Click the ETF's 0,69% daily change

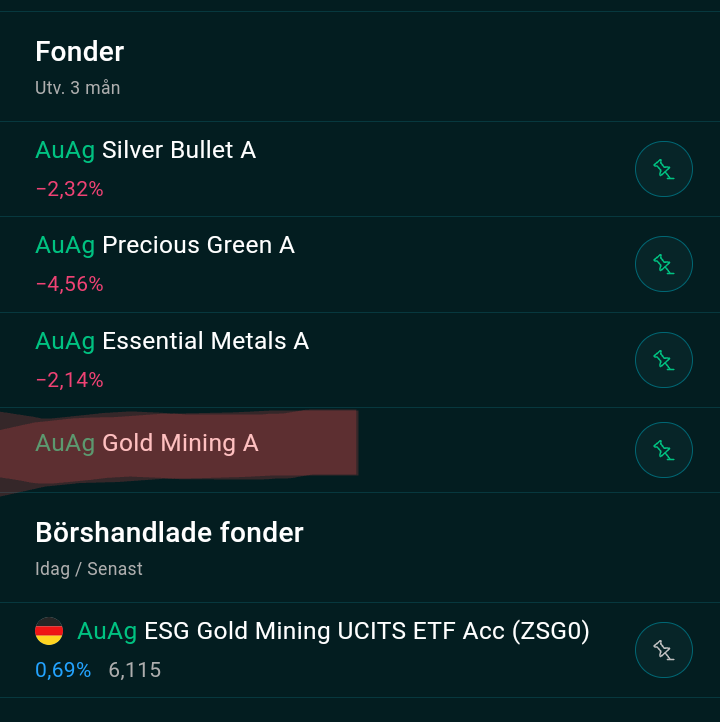(63, 670)
